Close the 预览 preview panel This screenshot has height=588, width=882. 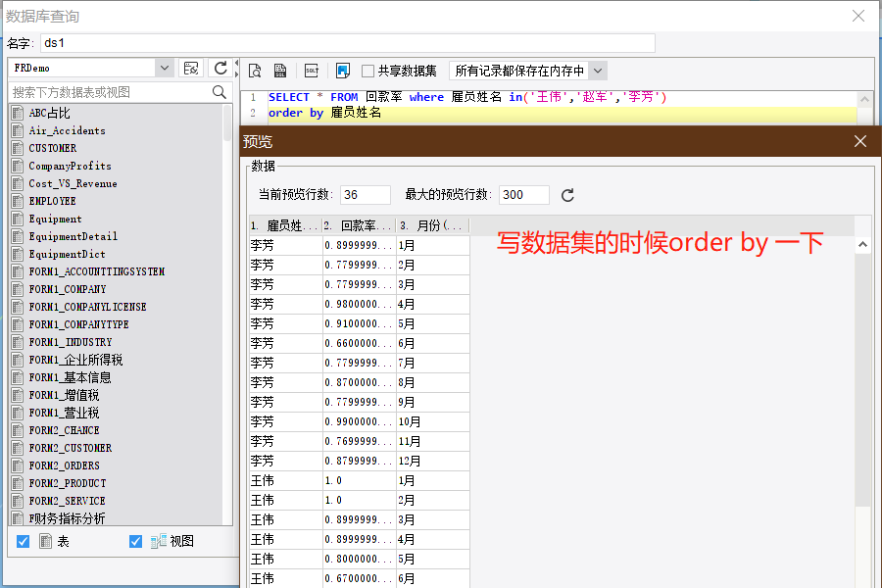point(860,141)
